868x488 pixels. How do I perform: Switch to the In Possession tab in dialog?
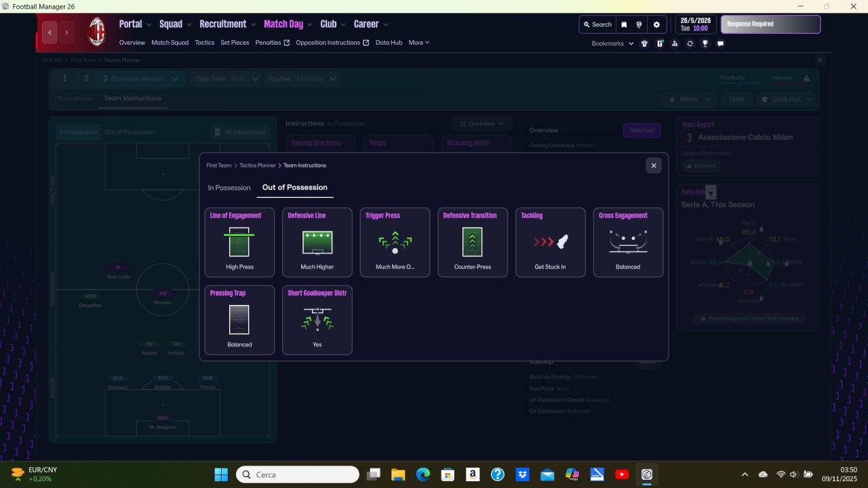pos(229,188)
